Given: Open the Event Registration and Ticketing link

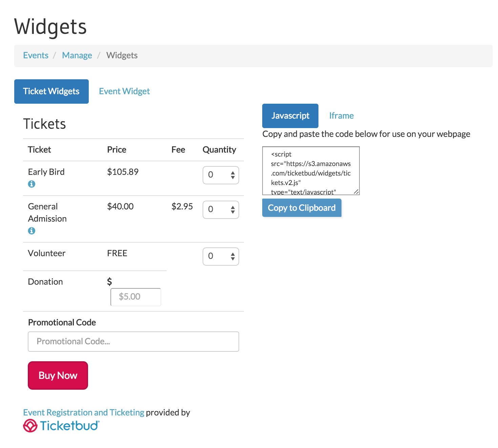Looking at the screenshot, I should tap(84, 412).
